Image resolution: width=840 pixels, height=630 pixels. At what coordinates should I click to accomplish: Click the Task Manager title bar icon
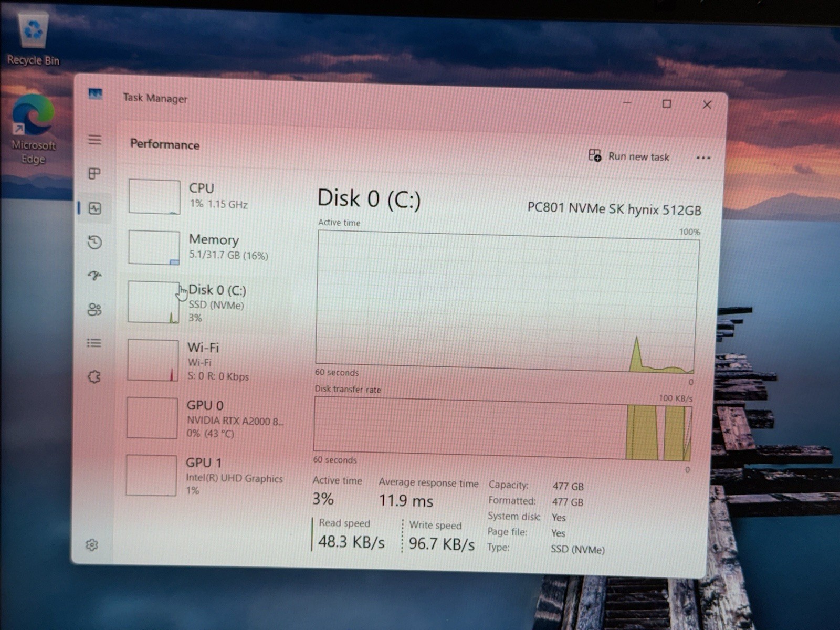coord(95,94)
